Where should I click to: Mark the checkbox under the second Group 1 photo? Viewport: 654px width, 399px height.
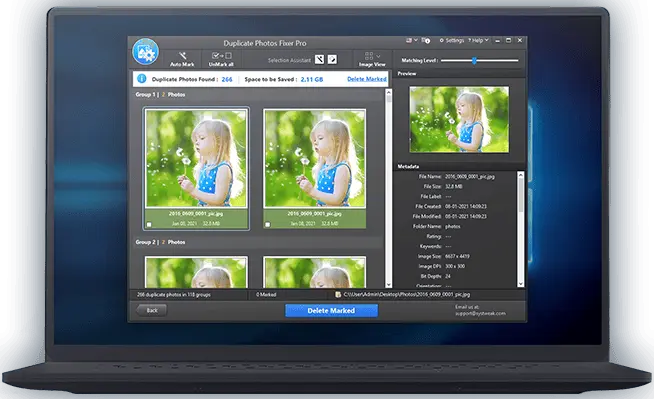pyautogui.click(x=268, y=224)
